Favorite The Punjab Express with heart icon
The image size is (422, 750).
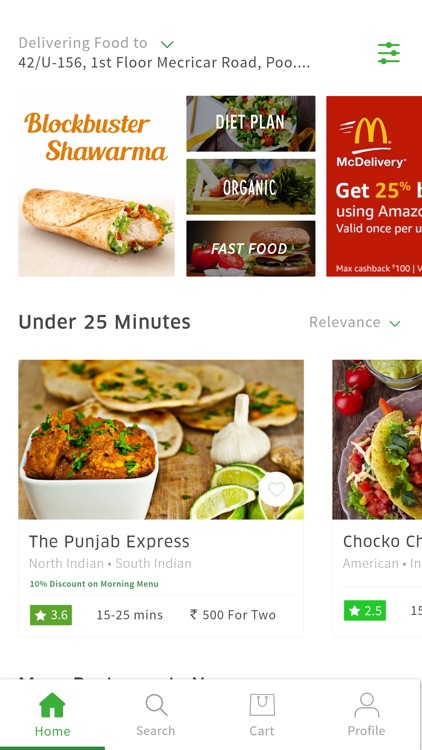click(276, 489)
